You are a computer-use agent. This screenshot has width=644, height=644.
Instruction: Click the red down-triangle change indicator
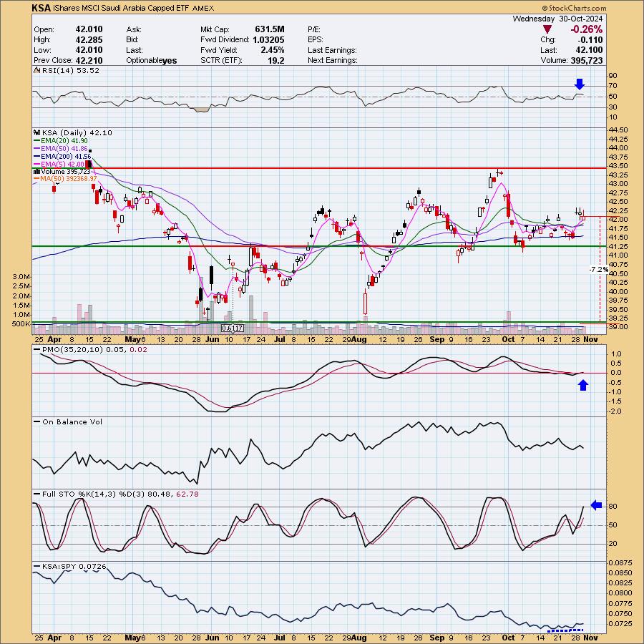point(547,29)
